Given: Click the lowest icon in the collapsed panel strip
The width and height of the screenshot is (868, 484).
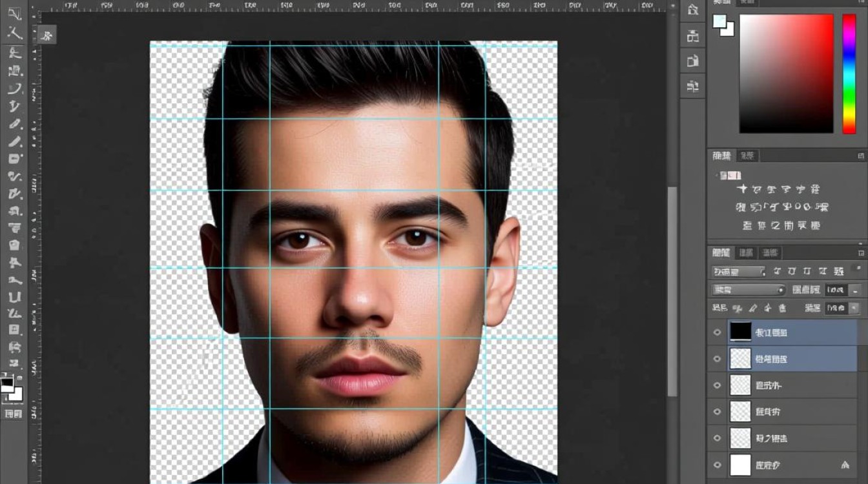Looking at the screenshot, I should 693,86.
